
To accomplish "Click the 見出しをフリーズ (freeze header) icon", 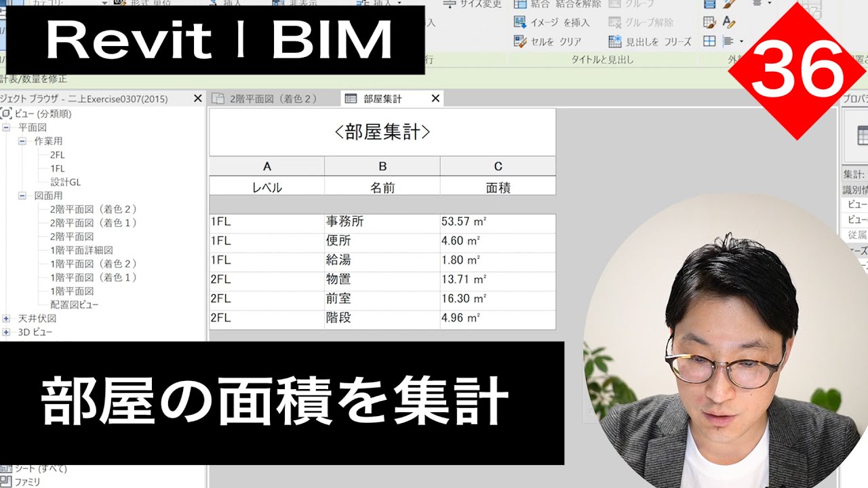I will point(615,41).
